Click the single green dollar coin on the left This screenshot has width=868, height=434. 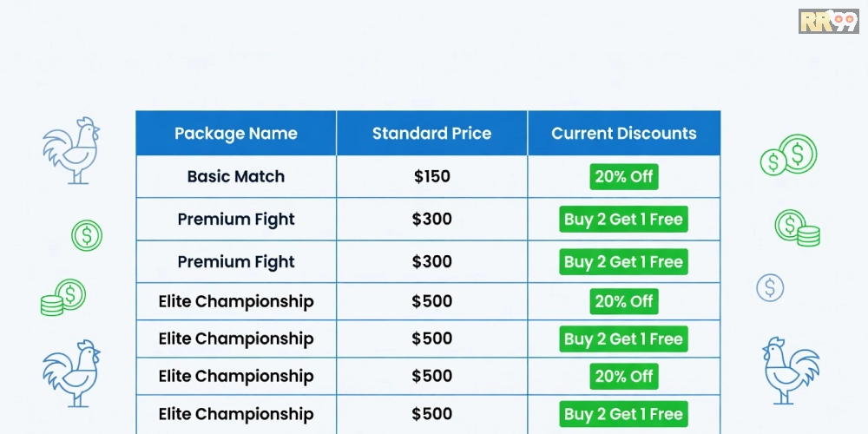pyautogui.click(x=87, y=235)
